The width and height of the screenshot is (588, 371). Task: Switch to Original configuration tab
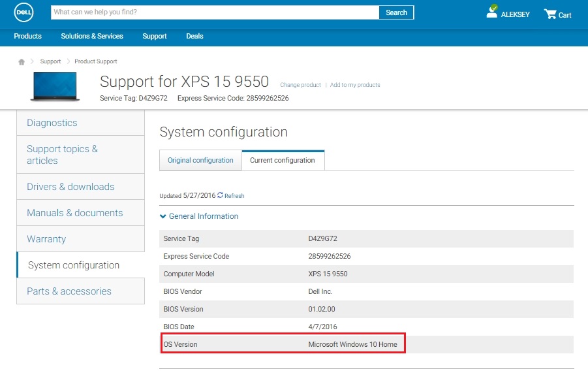pyautogui.click(x=200, y=160)
